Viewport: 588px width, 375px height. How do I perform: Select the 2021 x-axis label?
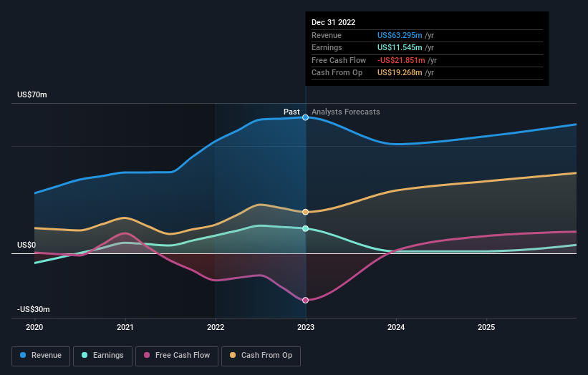(x=125, y=327)
